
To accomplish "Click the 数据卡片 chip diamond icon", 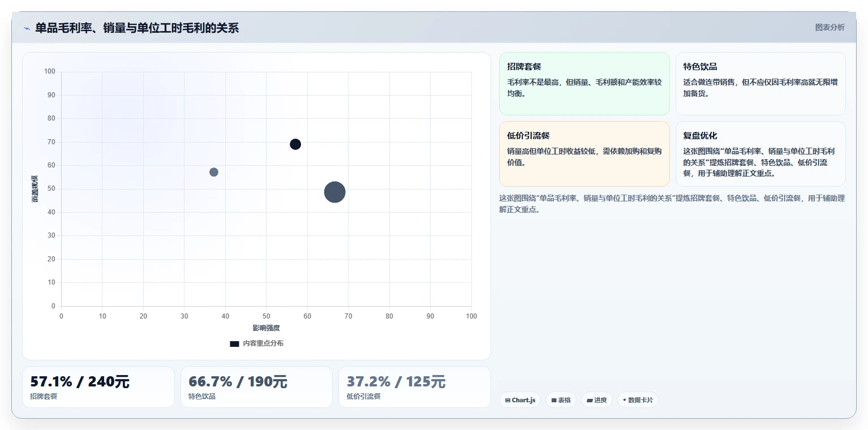I will [625, 400].
